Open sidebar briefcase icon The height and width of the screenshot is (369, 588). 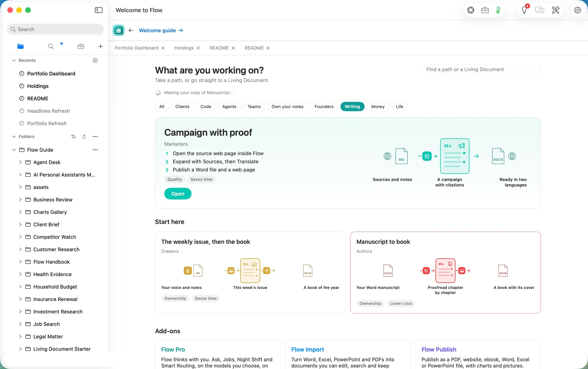pos(81,46)
